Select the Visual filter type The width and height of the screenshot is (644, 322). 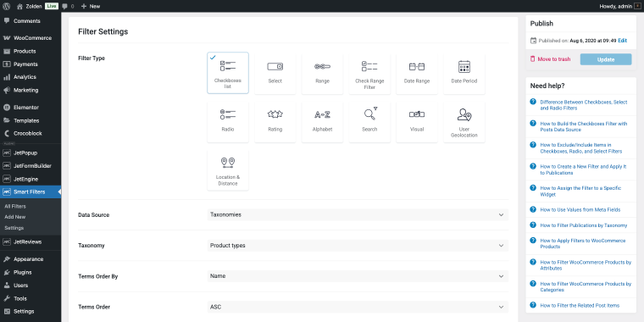[x=416, y=121]
